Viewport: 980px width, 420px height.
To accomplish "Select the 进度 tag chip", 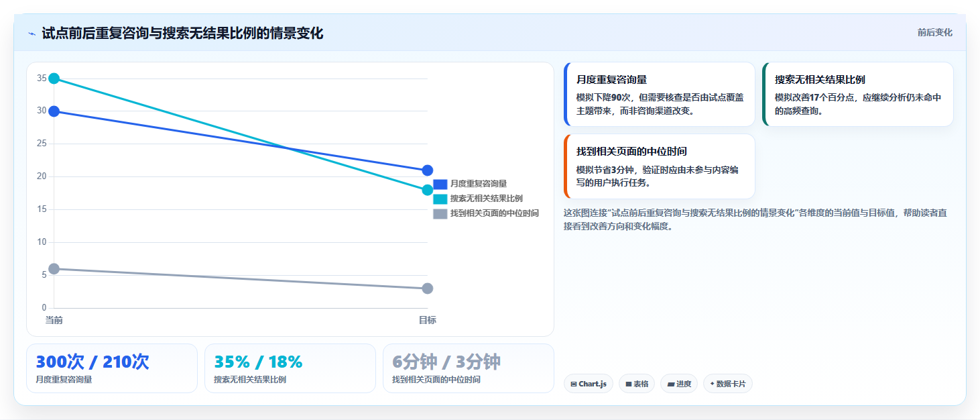I will 679,384.
